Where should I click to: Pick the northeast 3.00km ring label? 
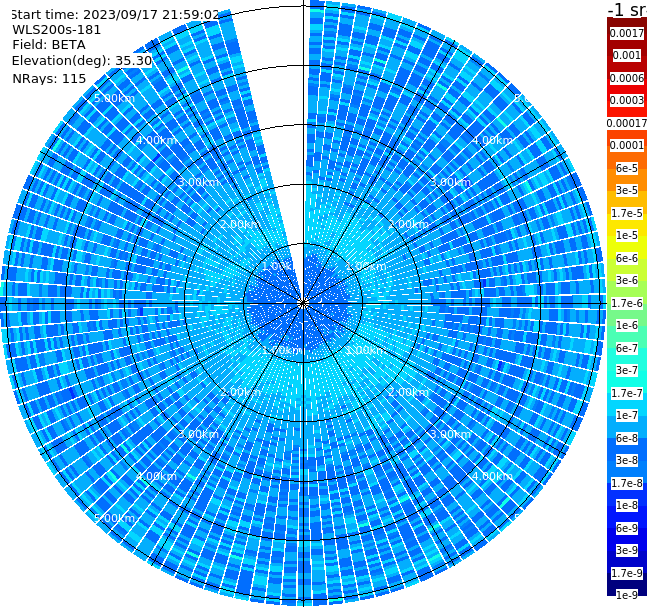click(x=450, y=182)
